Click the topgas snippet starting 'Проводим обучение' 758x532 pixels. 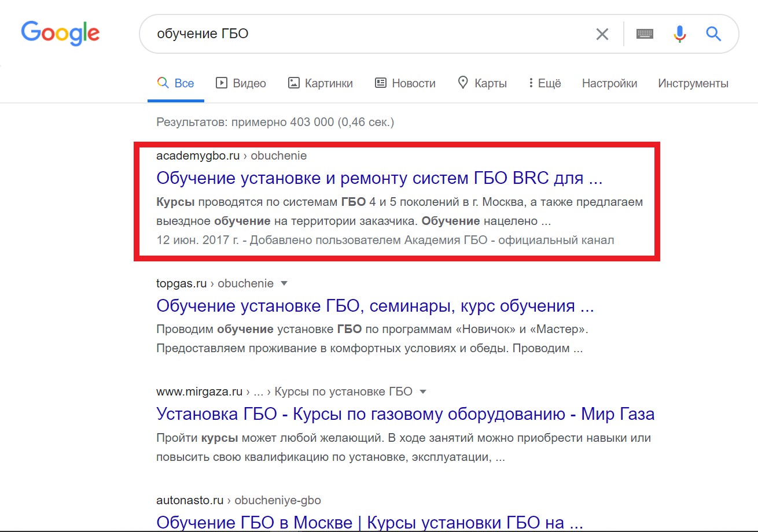pos(371,339)
